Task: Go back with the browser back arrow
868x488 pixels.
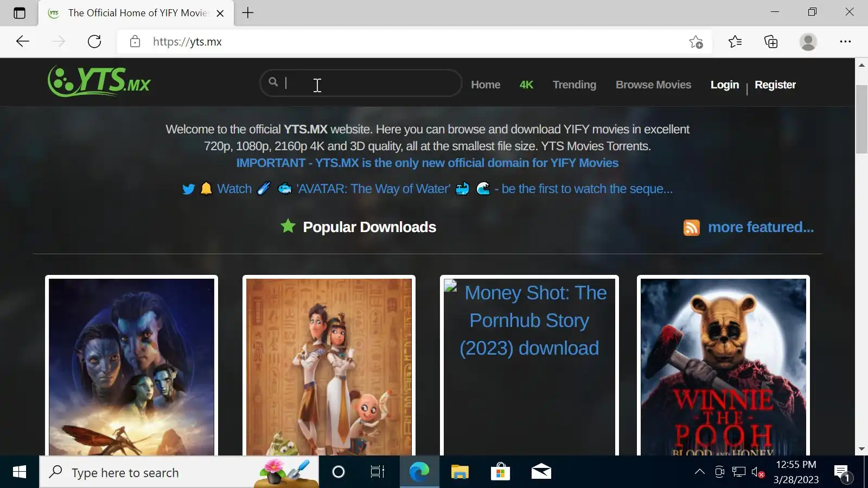Action: click(23, 42)
